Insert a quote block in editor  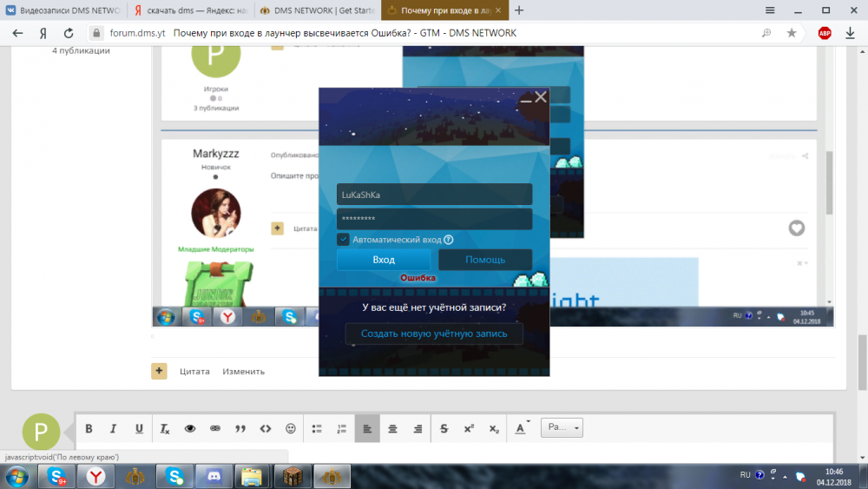coord(240,429)
